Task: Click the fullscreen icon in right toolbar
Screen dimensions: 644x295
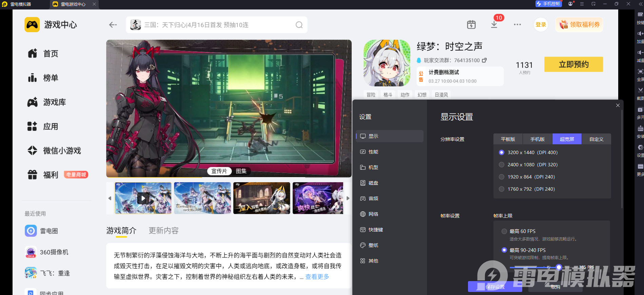Action: (640, 71)
